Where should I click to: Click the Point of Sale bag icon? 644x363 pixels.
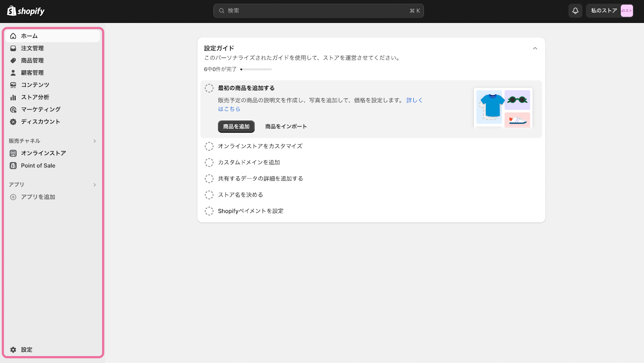pyautogui.click(x=13, y=166)
